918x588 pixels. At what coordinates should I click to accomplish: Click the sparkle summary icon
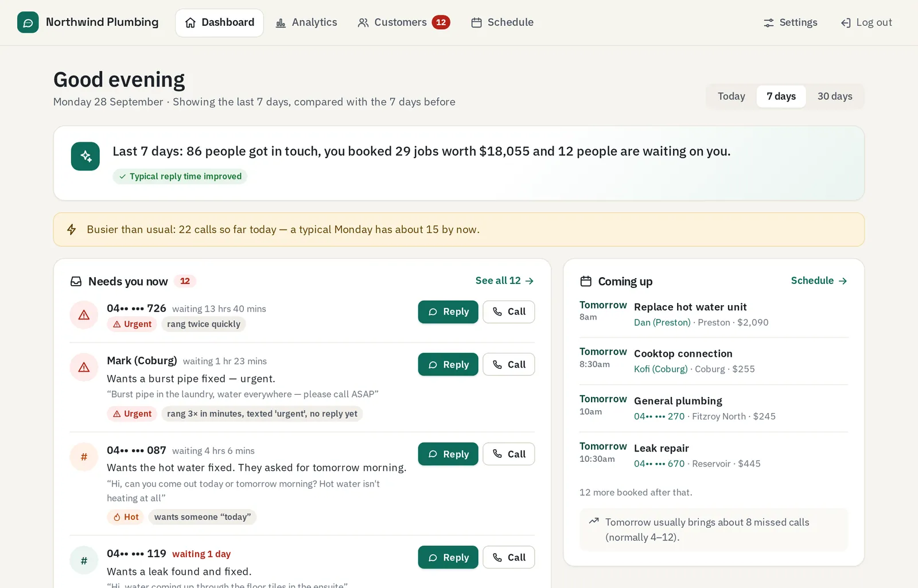pos(85,156)
